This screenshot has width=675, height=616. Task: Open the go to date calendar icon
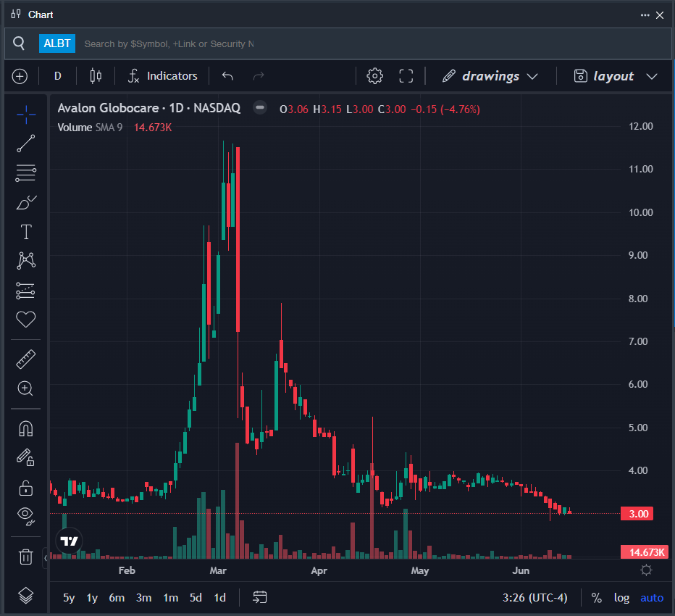point(259,597)
